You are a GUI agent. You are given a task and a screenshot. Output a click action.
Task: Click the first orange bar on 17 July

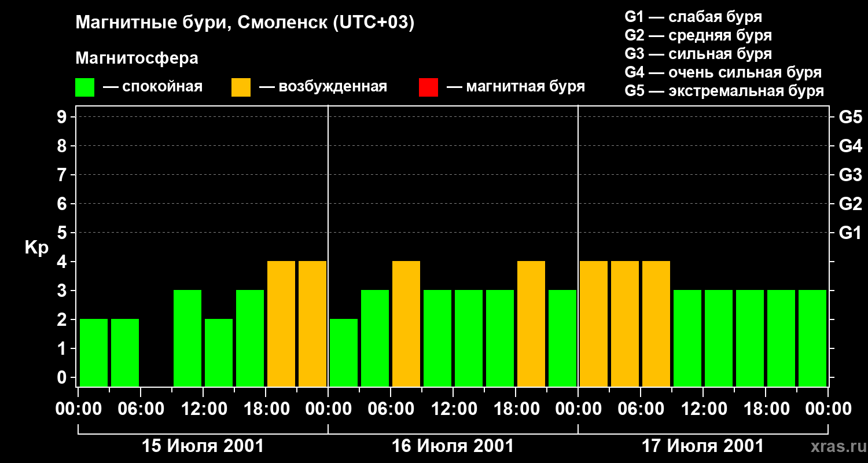point(594,324)
